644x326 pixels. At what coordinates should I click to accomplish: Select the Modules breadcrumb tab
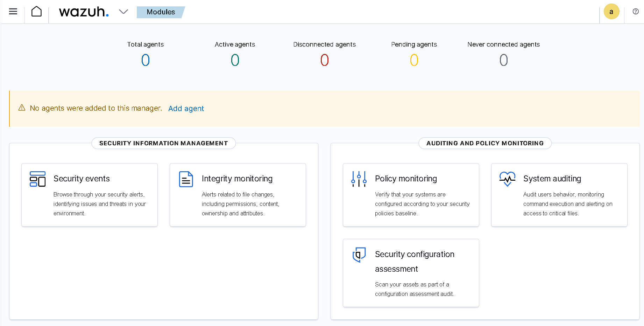coord(161,12)
